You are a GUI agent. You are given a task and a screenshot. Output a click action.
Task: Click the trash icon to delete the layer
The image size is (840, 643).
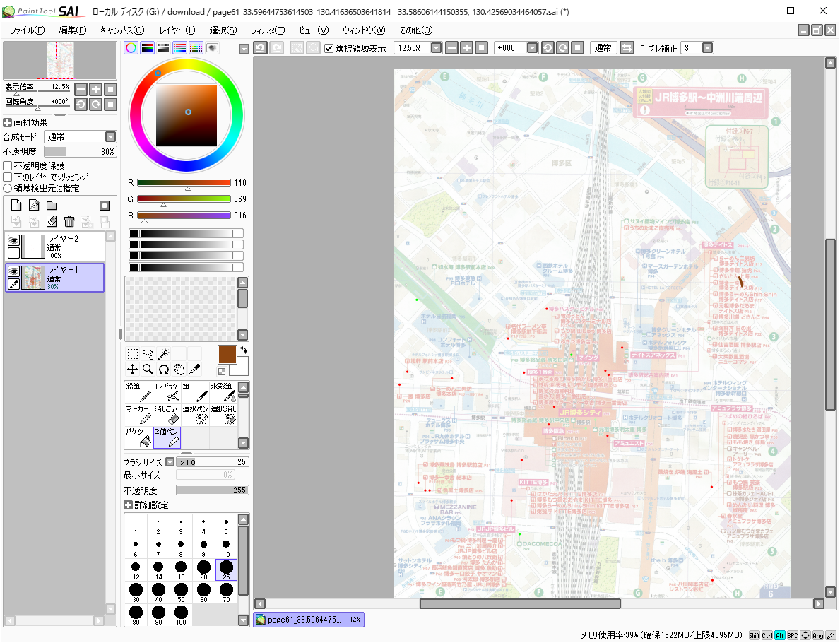(69, 221)
